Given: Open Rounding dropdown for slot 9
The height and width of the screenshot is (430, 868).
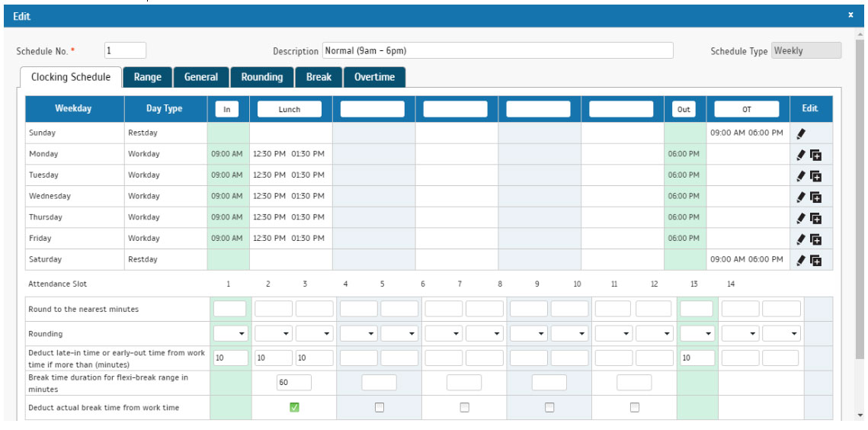Looking at the screenshot, I should (529, 334).
